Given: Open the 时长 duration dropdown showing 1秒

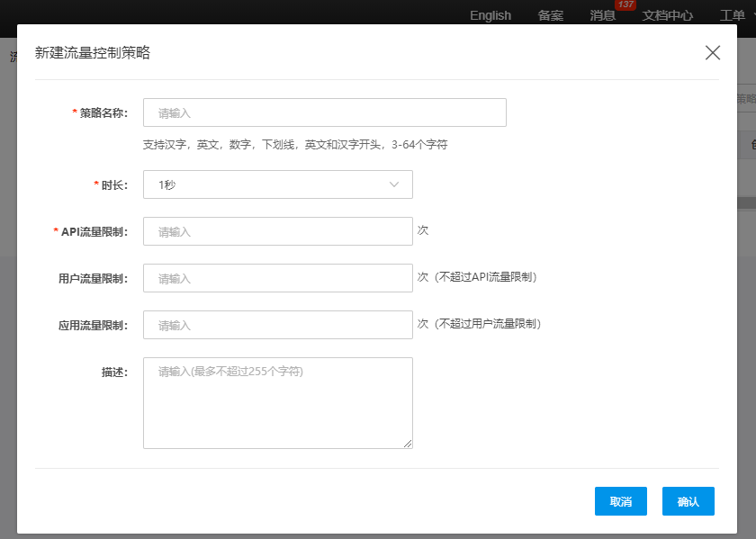Looking at the screenshot, I should [277, 184].
